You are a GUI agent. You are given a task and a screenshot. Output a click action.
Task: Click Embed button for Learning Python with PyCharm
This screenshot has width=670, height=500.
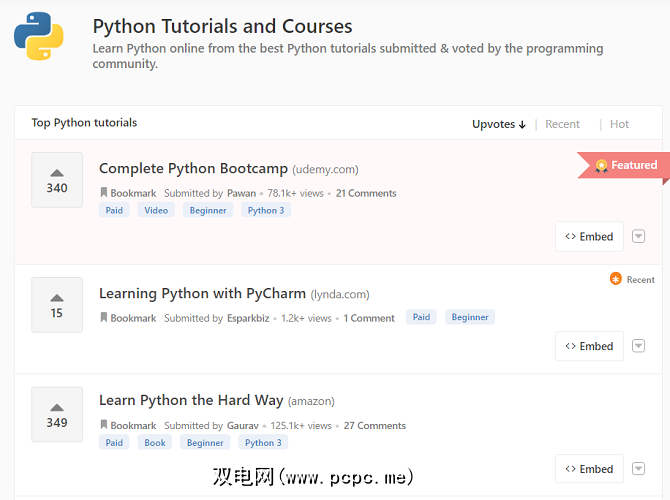[x=589, y=346]
